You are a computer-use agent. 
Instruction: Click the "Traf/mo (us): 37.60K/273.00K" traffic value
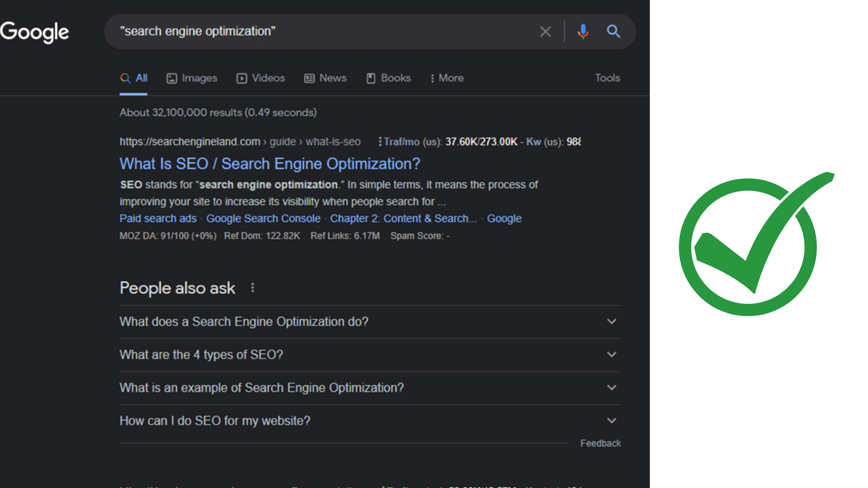point(451,142)
